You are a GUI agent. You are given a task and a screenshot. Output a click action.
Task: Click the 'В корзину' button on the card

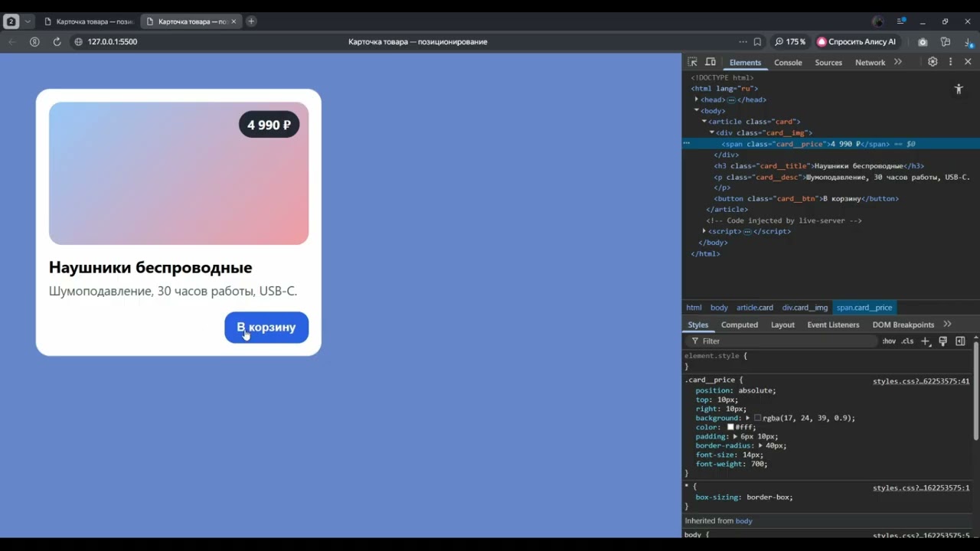pyautogui.click(x=266, y=328)
